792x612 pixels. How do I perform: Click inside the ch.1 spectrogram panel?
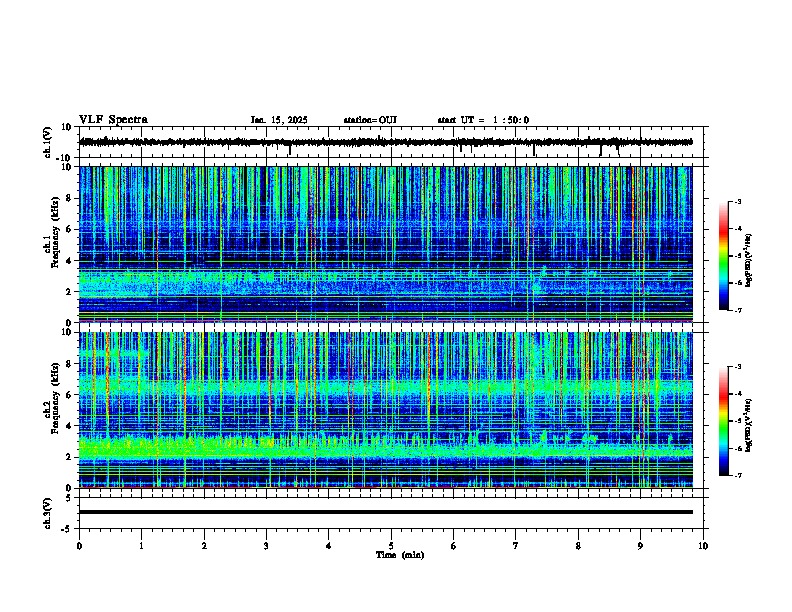click(x=386, y=244)
